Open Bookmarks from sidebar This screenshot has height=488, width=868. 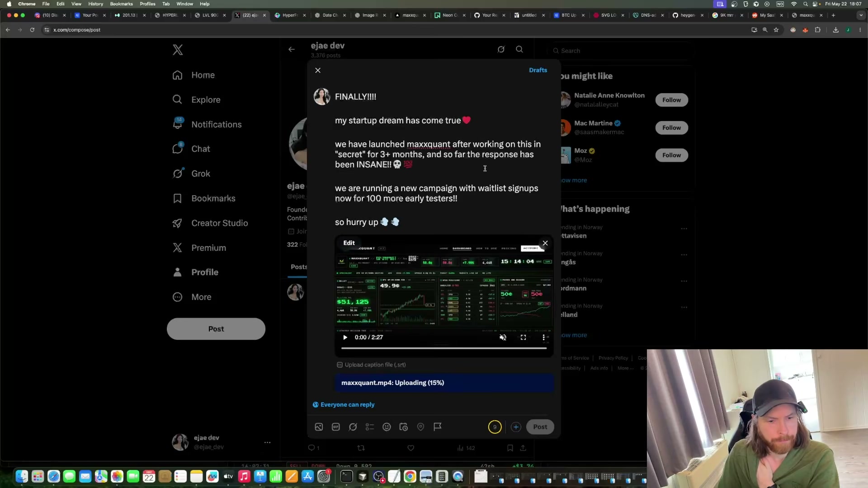tap(204, 198)
